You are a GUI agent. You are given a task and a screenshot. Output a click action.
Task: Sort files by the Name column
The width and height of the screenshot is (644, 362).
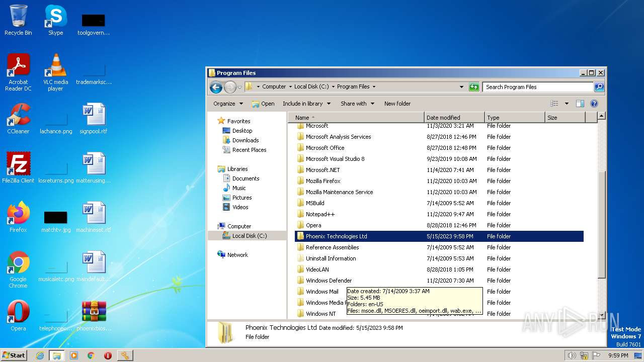coord(356,118)
